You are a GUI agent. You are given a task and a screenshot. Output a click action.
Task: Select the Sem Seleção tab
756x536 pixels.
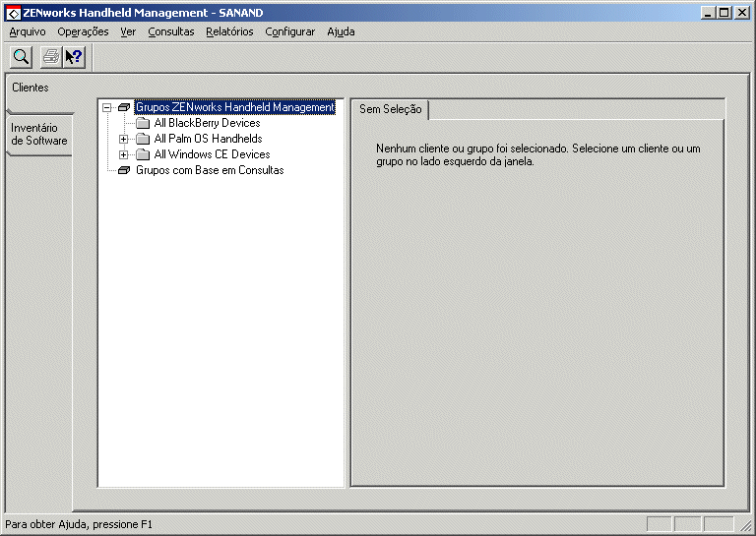pos(390,109)
